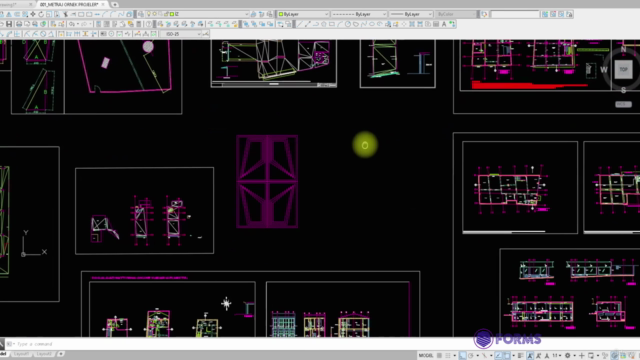Select the Circle draw tool

tap(348, 24)
